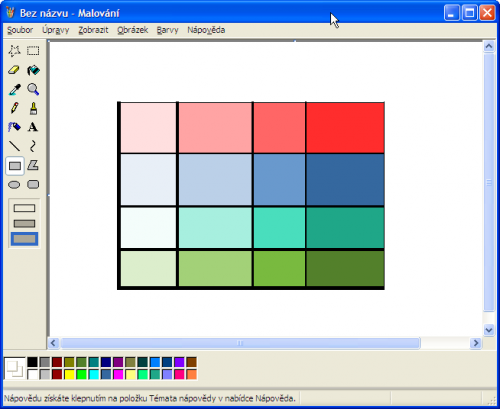Click the Bez názvu - Malování title
This screenshot has height=409, width=500.
[x=70, y=13]
